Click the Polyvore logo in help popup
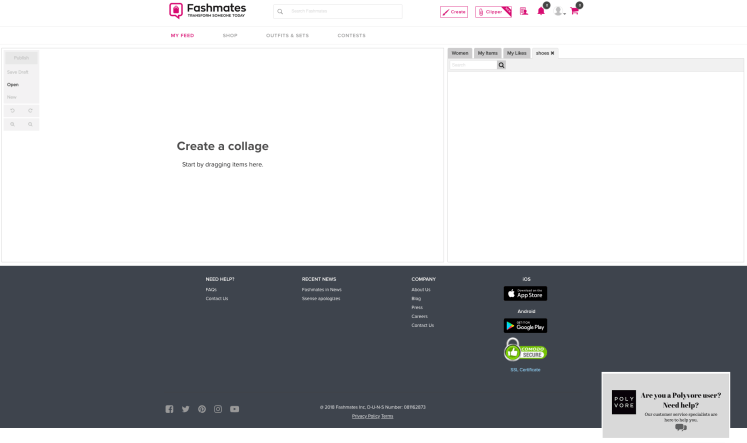This screenshot has width=747, height=443. (624, 402)
